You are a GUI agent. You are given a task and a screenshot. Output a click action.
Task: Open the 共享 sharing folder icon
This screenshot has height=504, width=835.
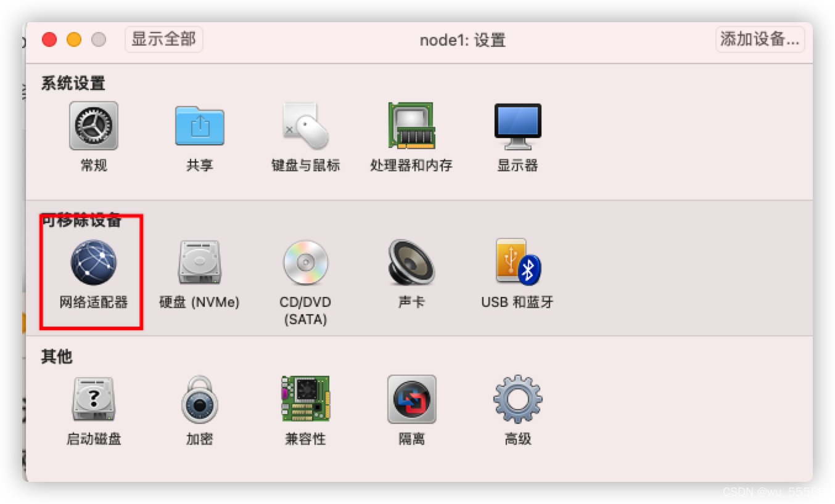click(200, 126)
